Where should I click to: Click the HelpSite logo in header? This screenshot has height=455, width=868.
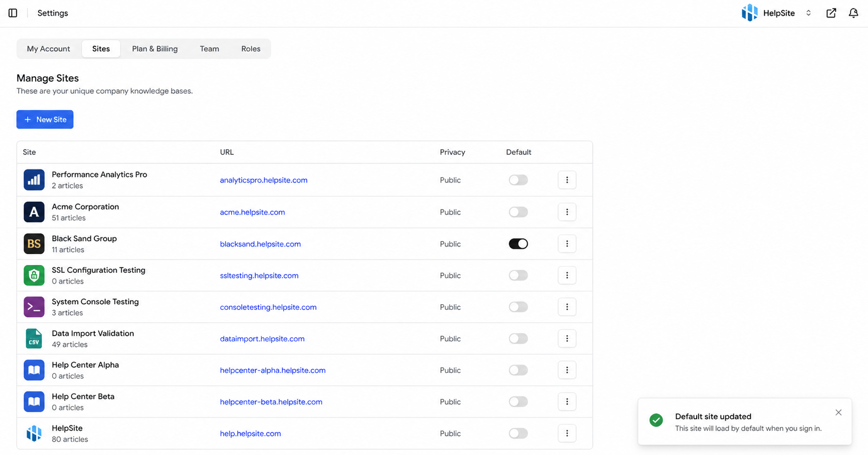click(x=749, y=13)
